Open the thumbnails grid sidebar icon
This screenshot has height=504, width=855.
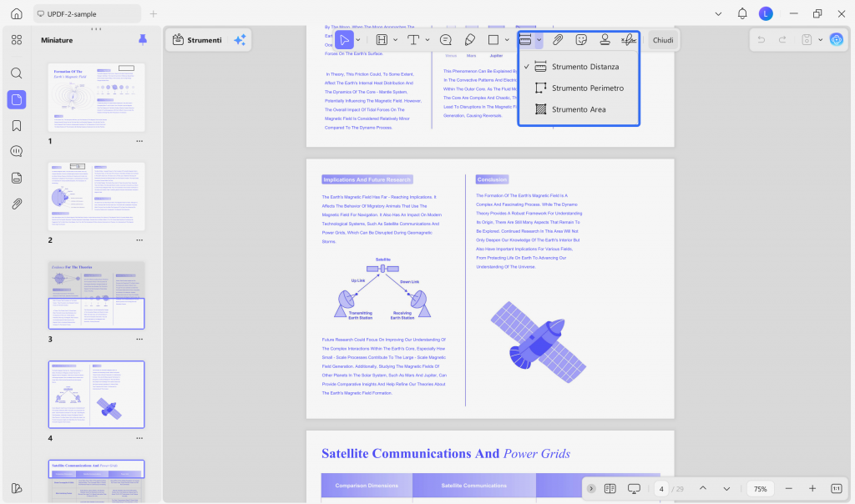[x=17, y=40]
